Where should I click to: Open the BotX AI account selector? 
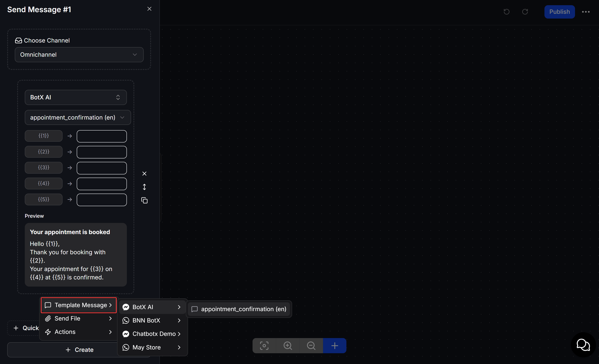76,97
